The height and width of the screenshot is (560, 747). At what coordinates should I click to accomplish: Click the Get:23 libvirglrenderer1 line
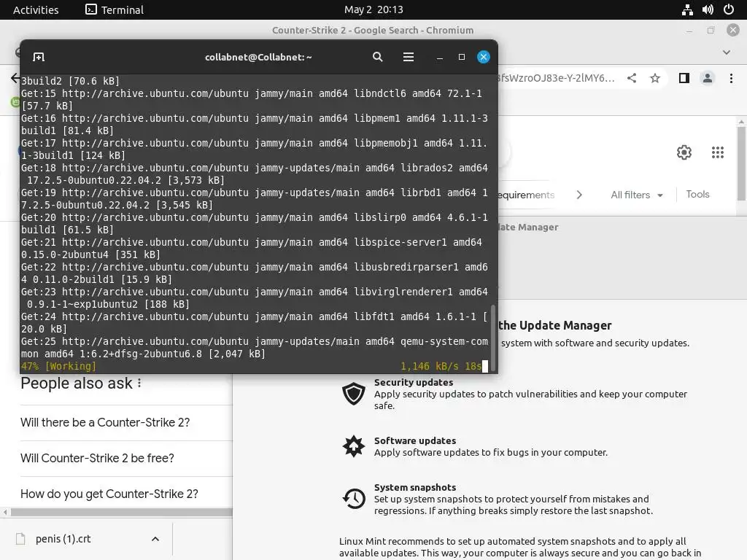point(255,298)
